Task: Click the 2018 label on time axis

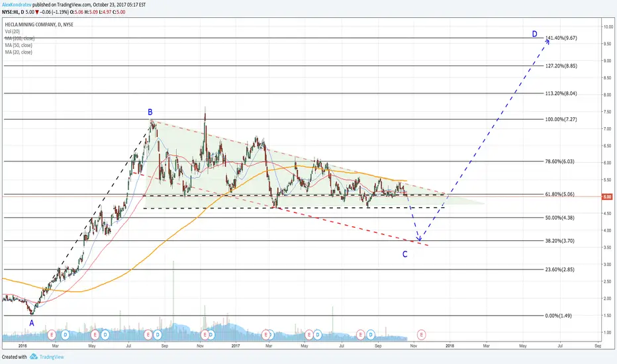Action: click(450, 346)
